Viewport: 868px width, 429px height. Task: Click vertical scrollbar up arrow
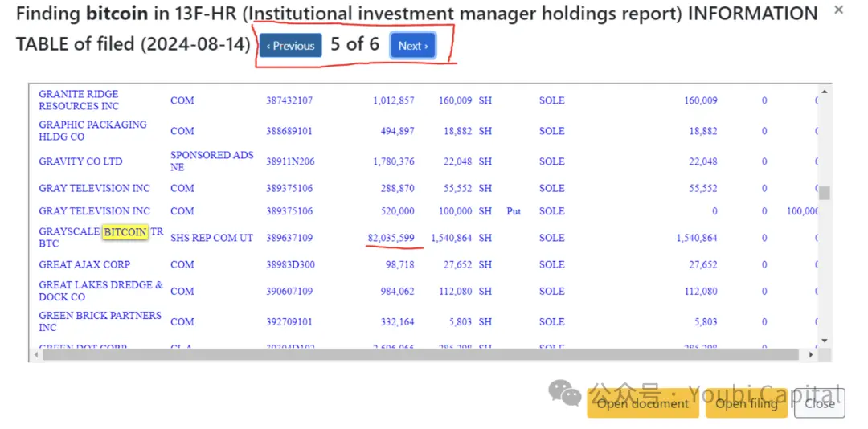825,92
